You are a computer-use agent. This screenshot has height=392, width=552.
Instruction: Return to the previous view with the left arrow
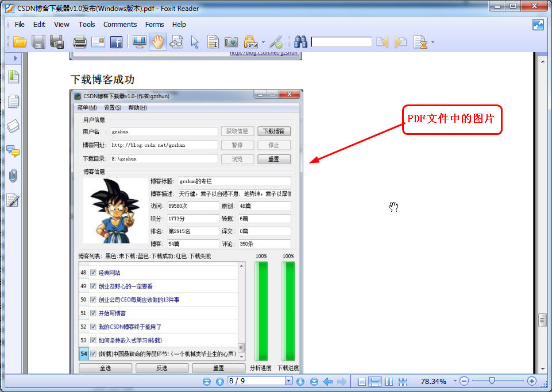[328, 382]
